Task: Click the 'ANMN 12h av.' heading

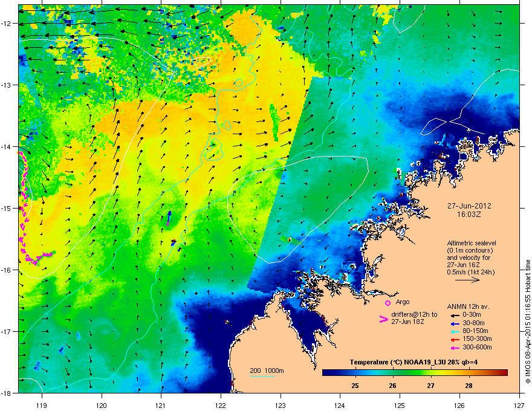Action: [x=468, y=306]
